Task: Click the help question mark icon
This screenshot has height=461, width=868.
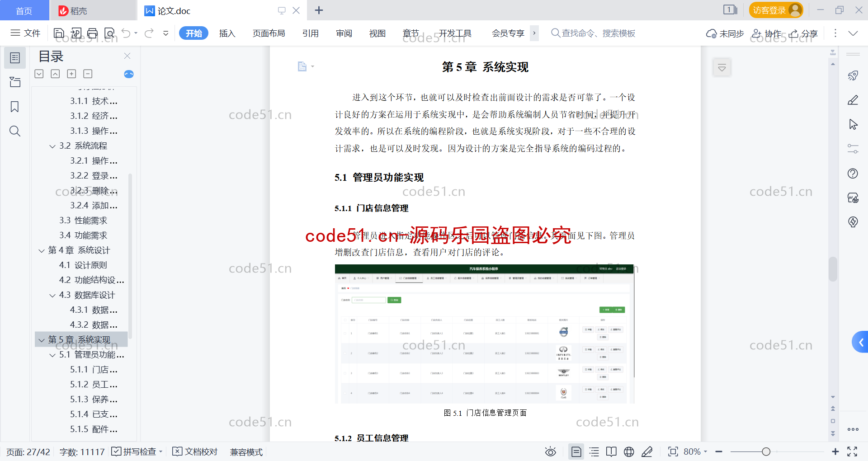Action: coord(853,174)
